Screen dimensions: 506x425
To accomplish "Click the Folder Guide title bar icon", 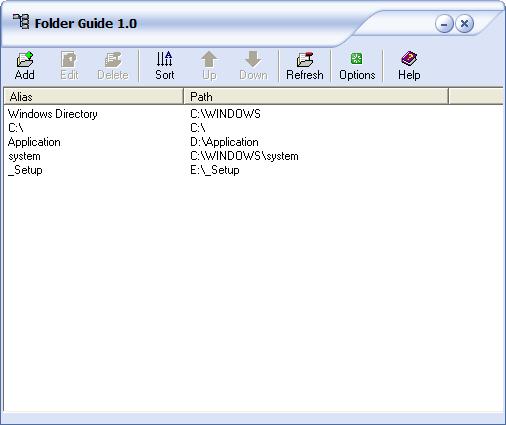I will click(x=21, y=22).
